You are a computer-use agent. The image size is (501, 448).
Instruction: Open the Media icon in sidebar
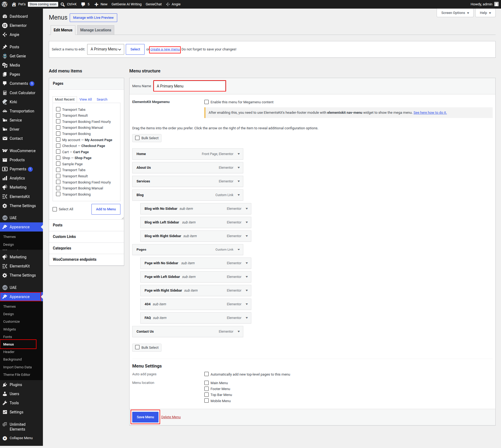coord(5,65)
